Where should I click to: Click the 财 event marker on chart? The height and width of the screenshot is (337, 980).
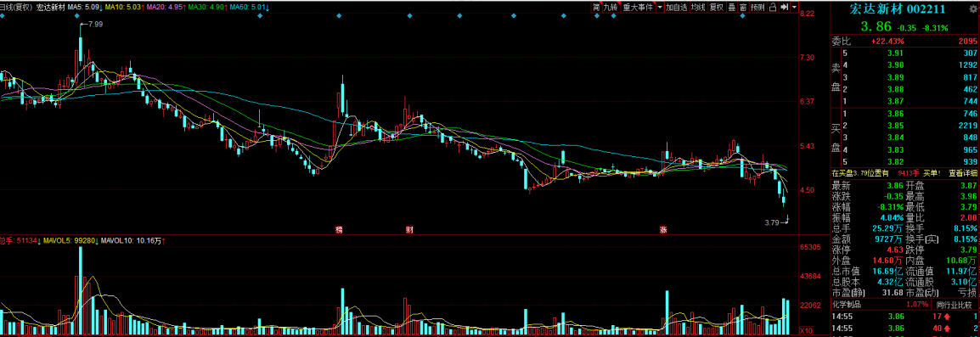pos(408,229)
